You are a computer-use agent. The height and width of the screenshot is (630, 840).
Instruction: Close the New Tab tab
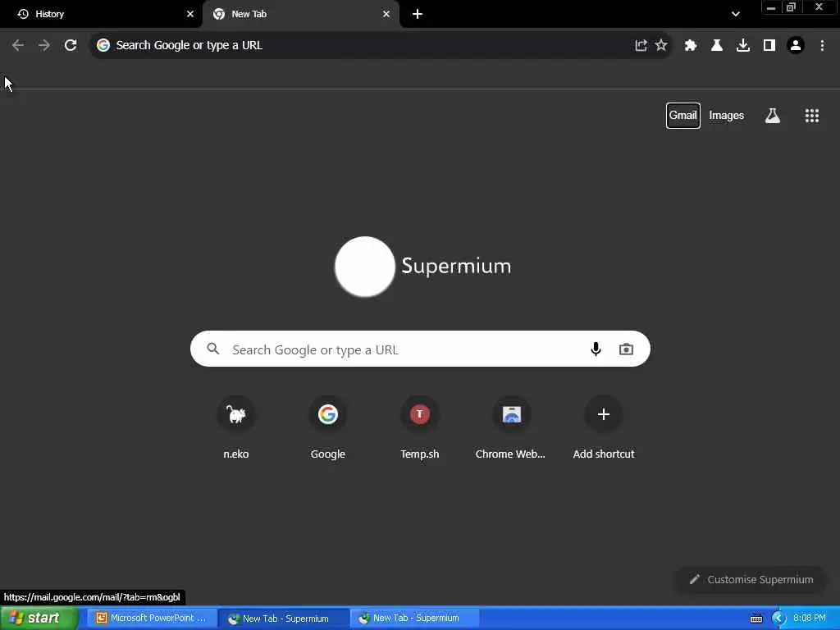[386, 14]
